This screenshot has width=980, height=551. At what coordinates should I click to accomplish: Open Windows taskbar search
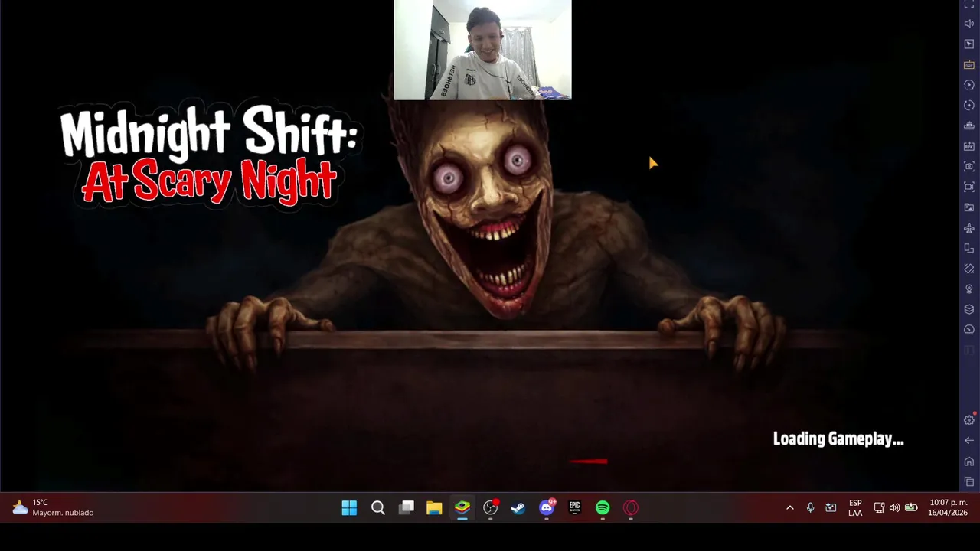coord(377,508)
